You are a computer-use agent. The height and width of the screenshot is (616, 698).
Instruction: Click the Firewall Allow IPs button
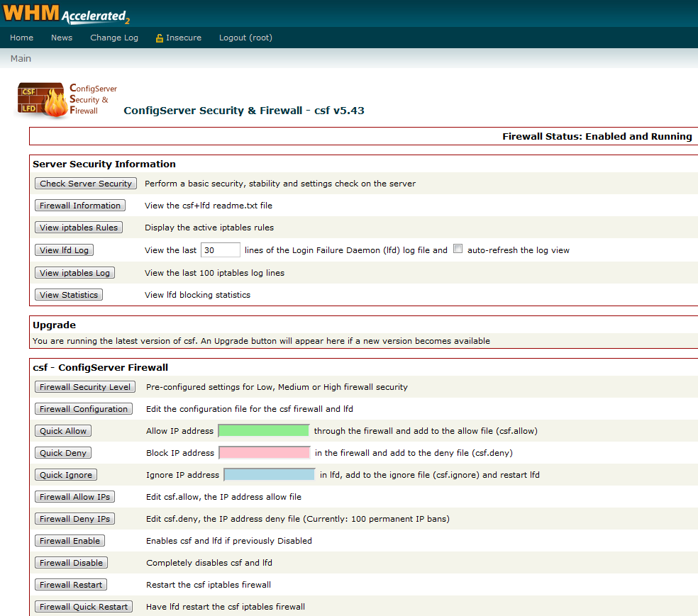[x=74, y=497]
